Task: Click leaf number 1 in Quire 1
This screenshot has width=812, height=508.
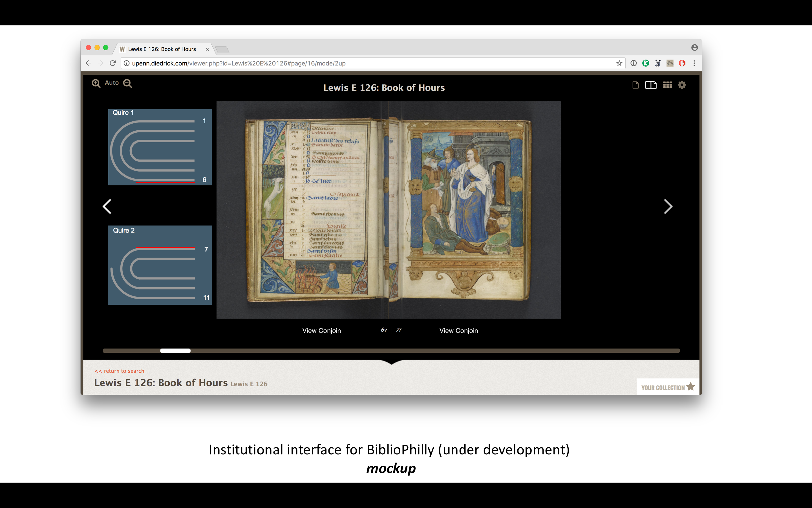Action: 204,121
